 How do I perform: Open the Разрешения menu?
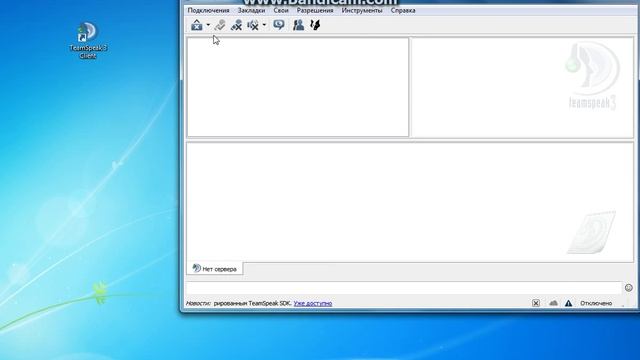(315, 10)
